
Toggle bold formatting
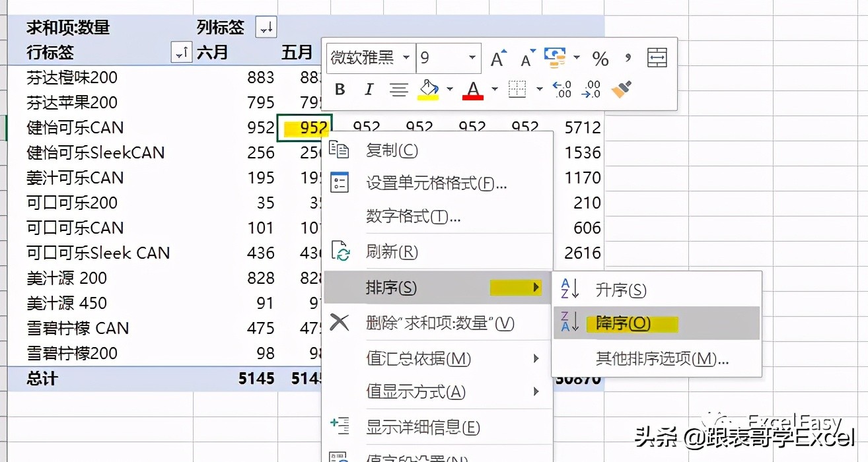[x=340, y=89]
